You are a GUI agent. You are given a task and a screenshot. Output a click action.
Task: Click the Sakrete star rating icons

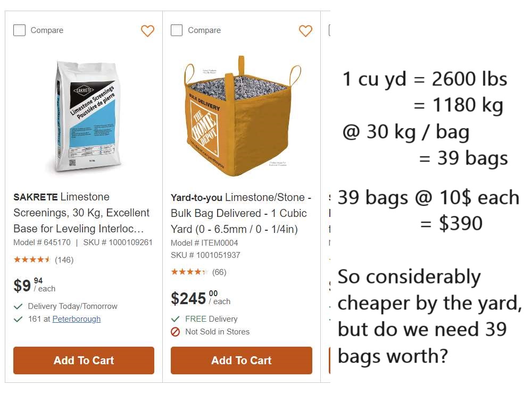(x=32, y=260)
